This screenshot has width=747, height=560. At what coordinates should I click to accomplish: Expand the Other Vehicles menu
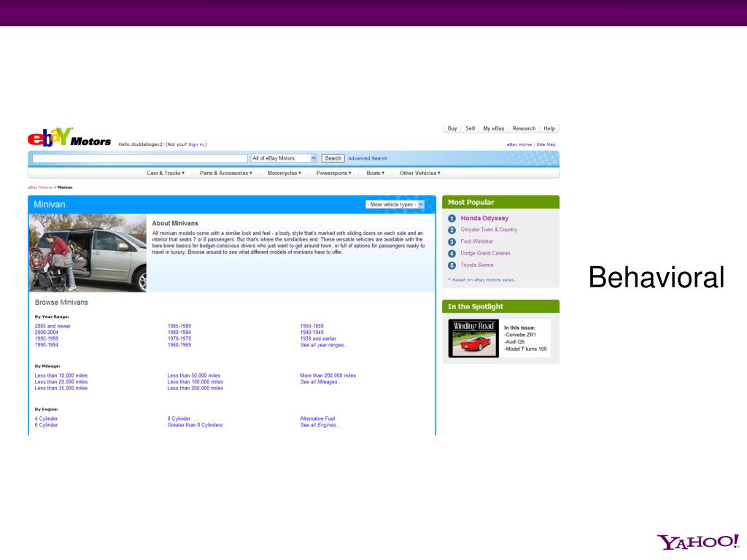click(x=419, y=174)
